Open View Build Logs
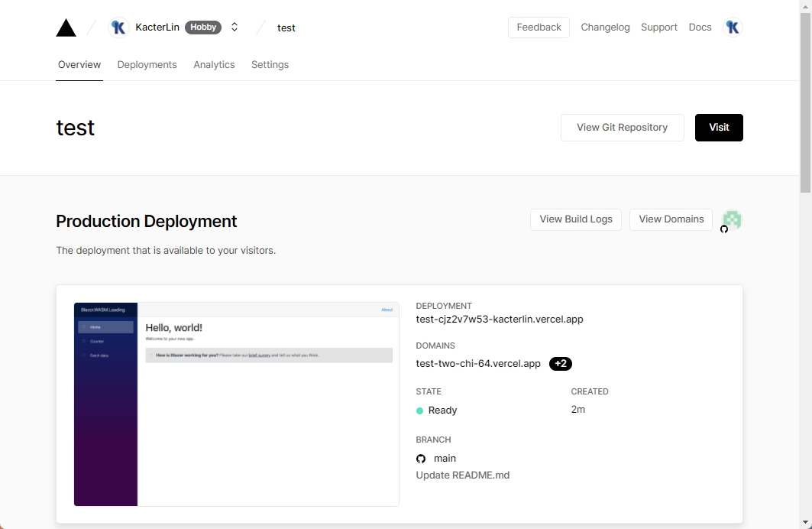 (x=575, y=219)
